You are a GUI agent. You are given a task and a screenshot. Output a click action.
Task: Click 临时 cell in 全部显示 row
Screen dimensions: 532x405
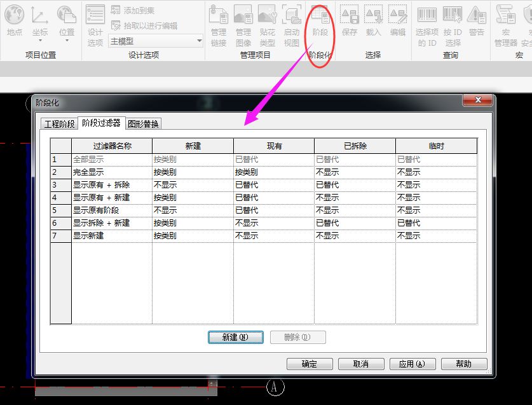click(x=436, y=160)
